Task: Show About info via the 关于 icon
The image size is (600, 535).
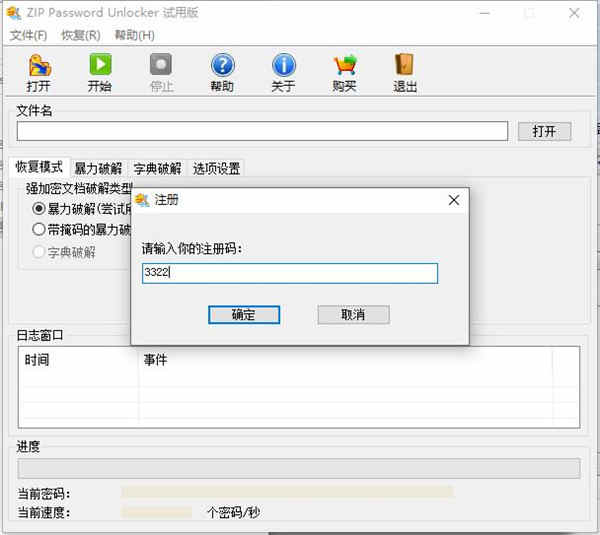Action: 284,73
